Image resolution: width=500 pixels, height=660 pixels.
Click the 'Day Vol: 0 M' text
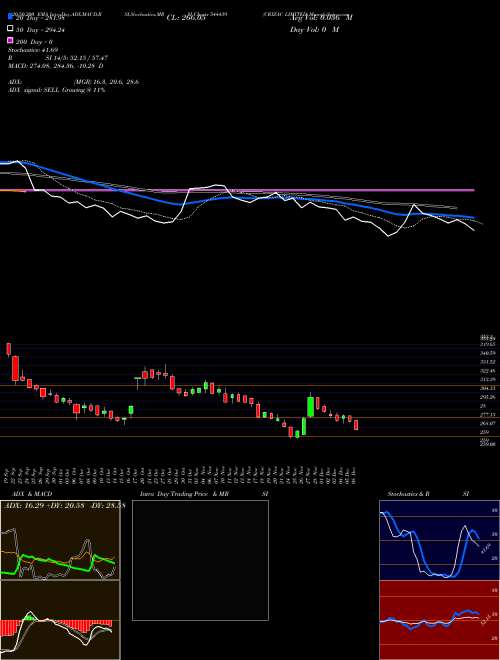click(x=314, y=30)
